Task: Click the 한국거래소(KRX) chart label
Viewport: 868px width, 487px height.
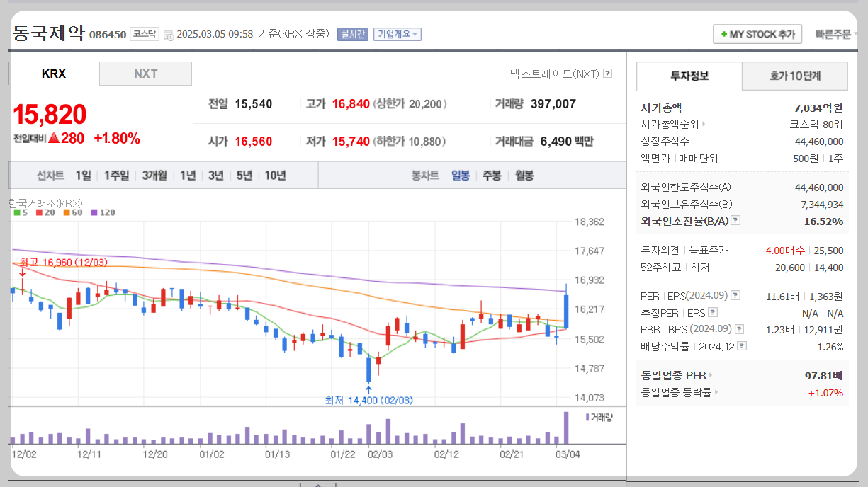Action: tap(46, 202)
